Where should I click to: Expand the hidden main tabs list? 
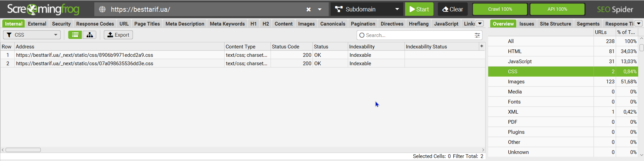[x=480, y=24]
